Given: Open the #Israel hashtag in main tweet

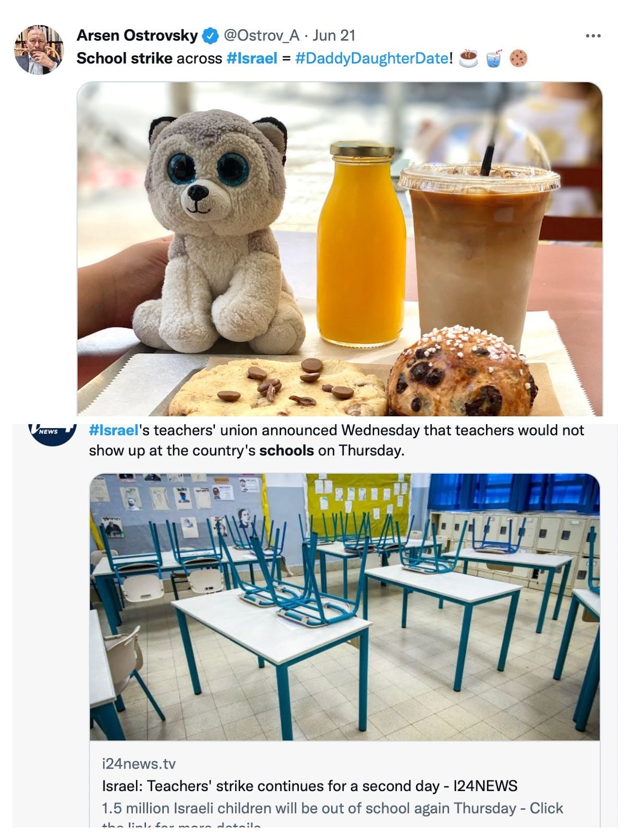Looking at the screenshot, I should point(252,58).
